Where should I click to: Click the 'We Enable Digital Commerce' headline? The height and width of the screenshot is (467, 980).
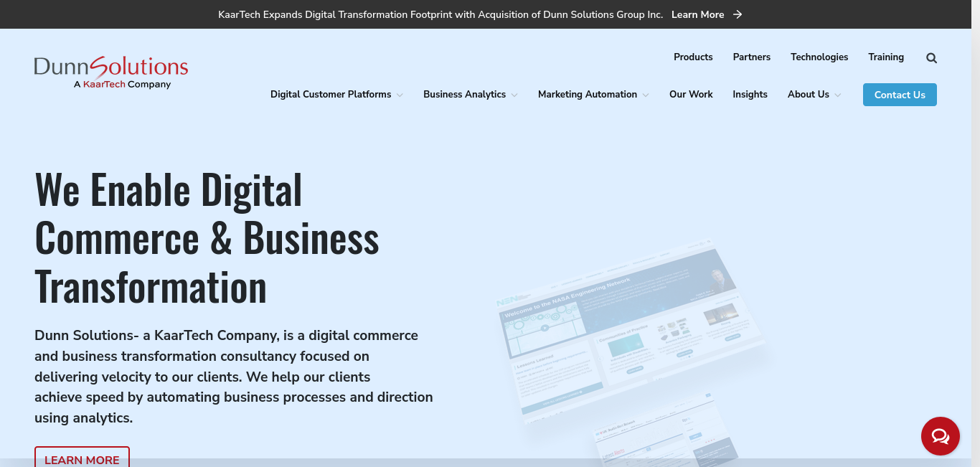coord(207,237)
